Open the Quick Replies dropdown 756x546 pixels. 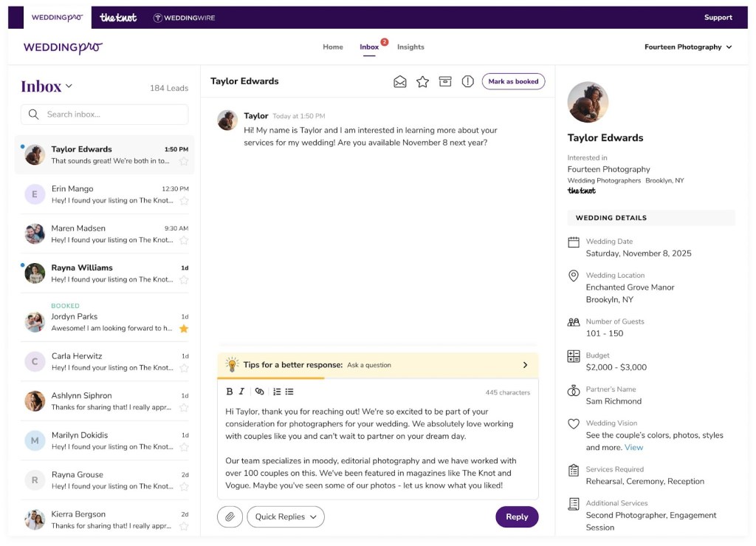click(x=286, y=516)
